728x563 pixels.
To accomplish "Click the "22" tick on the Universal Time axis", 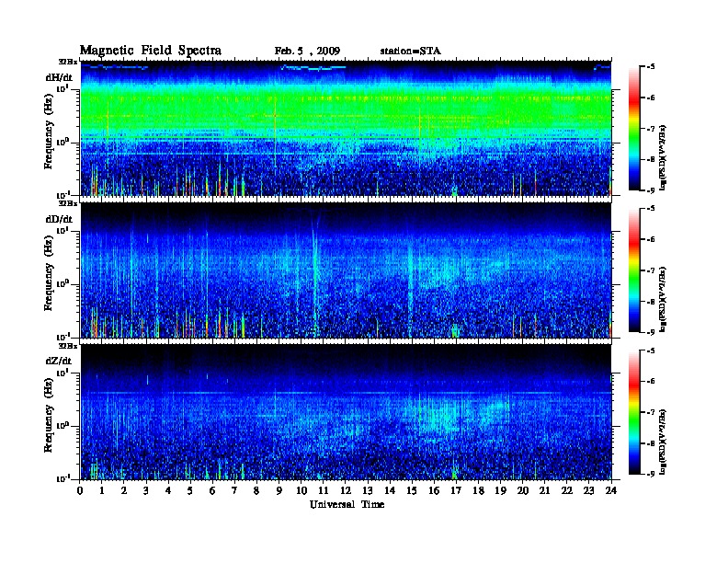I will 567,491.
